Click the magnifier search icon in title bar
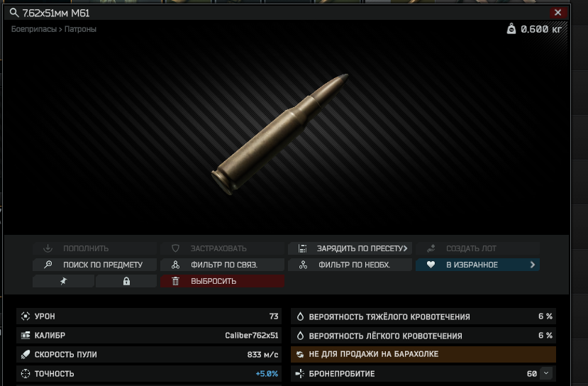The height and width of the screenshot is (386, 588). [x=14, y=13]
